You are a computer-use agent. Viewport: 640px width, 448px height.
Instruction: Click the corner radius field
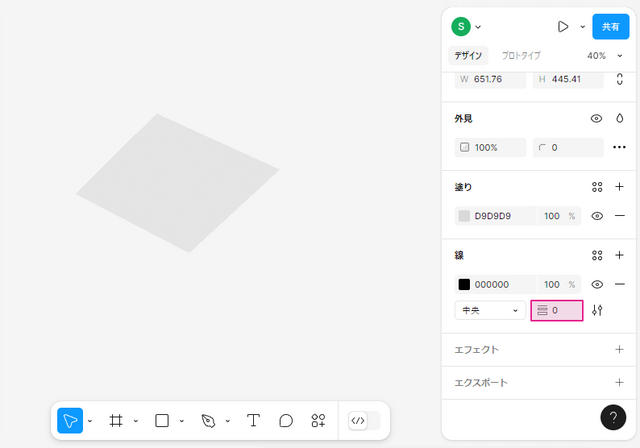(x=568, y=147)
